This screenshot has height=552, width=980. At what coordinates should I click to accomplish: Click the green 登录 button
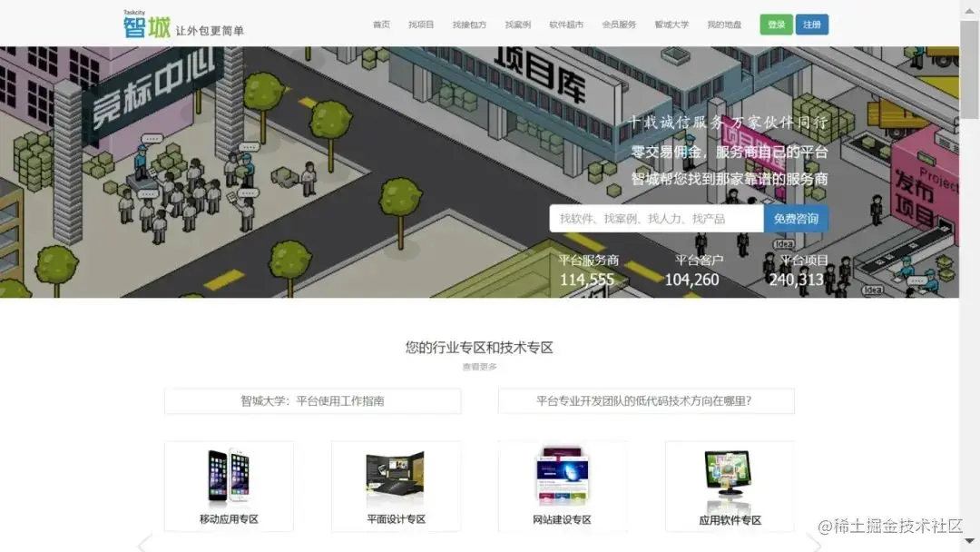click(x=776, y=25)
